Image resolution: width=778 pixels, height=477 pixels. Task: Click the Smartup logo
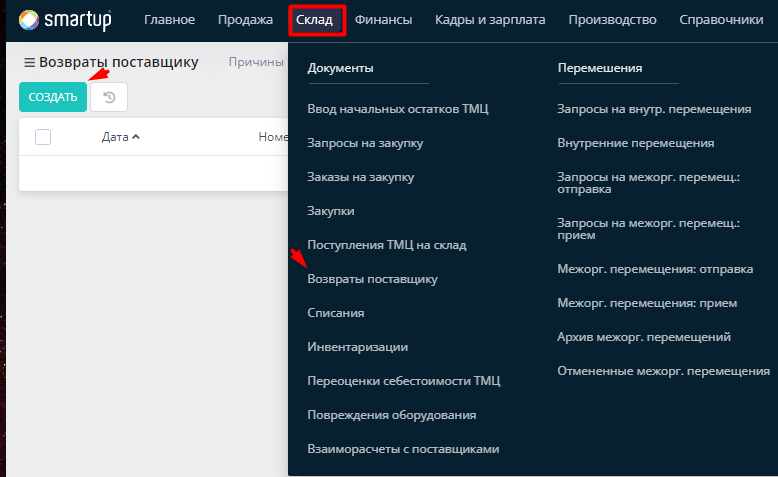click(65, 20)
